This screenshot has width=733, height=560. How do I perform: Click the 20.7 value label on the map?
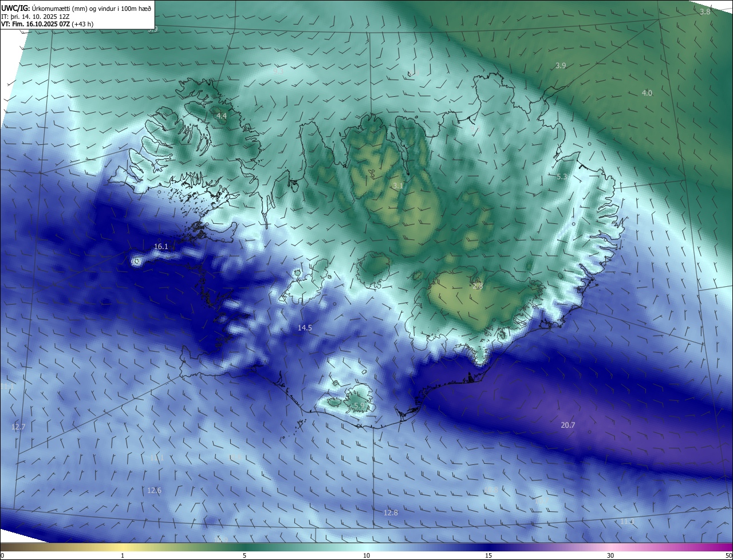(568, 425)
